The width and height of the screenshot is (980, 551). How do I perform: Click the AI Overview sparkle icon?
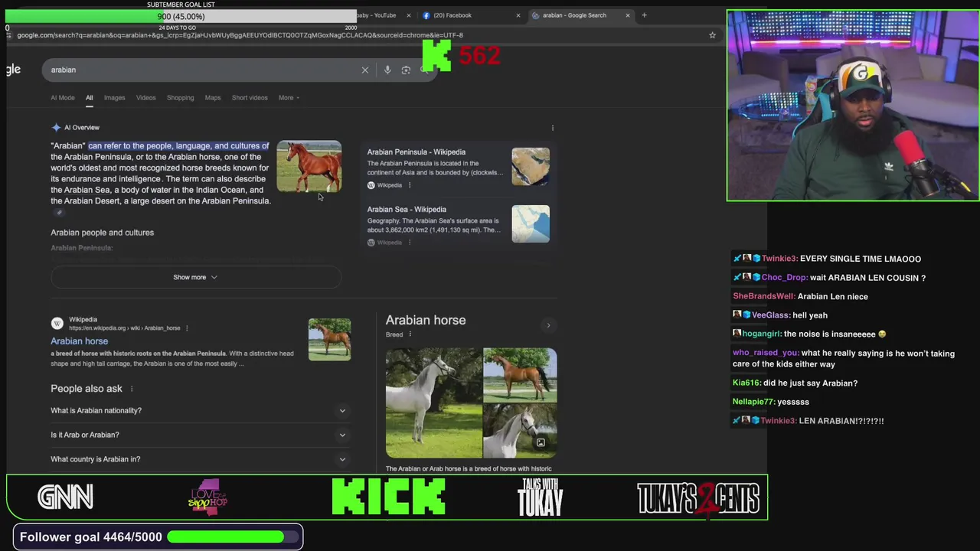click(x=56, y=128)
